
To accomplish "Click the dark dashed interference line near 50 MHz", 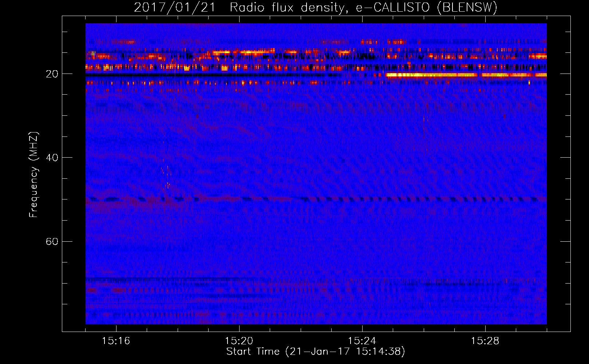I will click(316, 199).
